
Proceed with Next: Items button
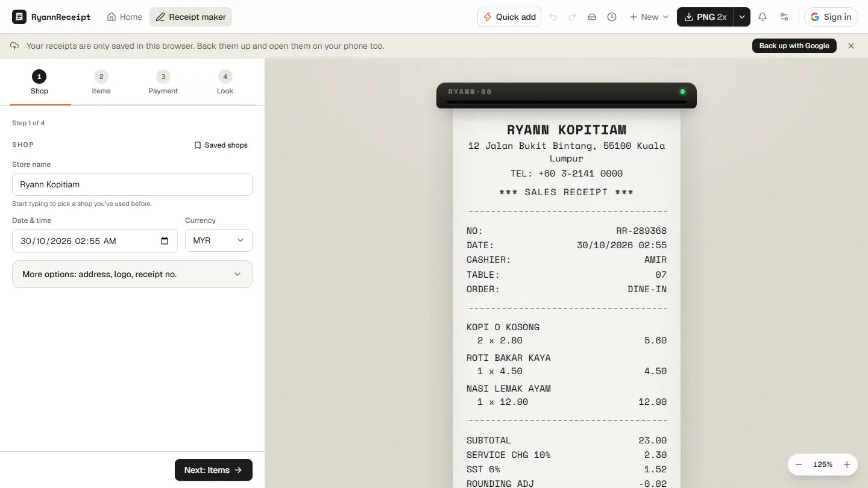[x=213, y=470]
